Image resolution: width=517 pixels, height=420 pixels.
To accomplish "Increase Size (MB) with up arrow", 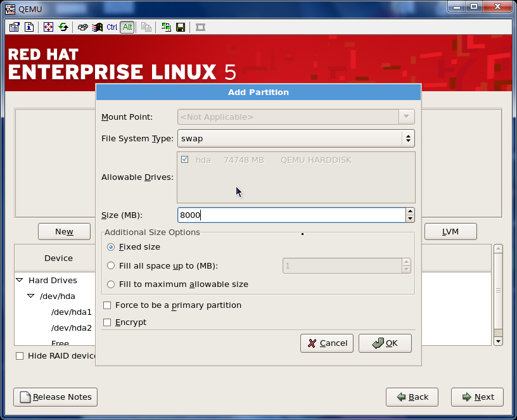I will pyautogui.click(x=410, y=212).
